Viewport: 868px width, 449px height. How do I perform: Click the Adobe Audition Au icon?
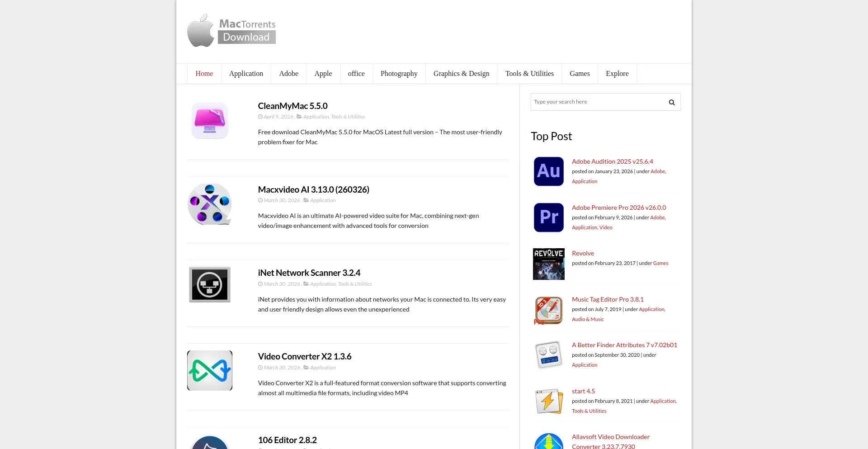(x=549, y=171)
